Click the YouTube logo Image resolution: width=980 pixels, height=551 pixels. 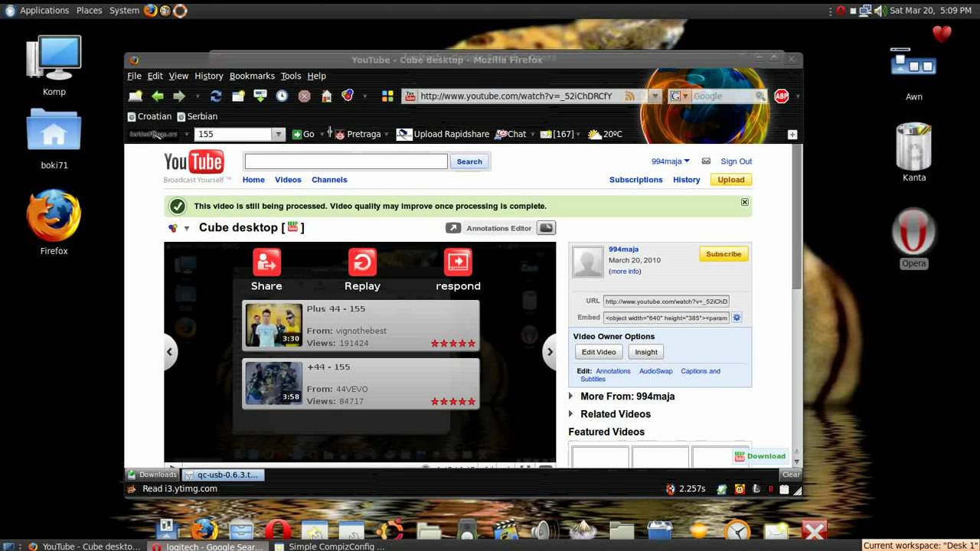point(194,162)
